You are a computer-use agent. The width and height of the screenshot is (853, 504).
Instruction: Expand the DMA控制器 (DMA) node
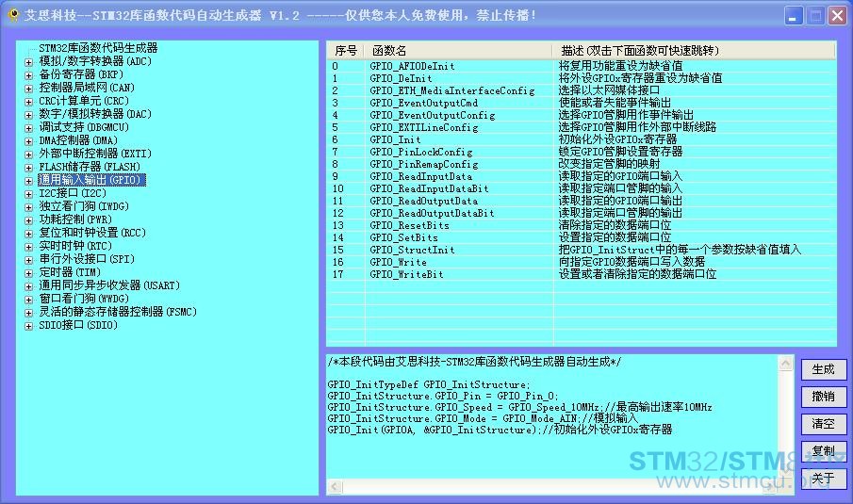[29, 140]
